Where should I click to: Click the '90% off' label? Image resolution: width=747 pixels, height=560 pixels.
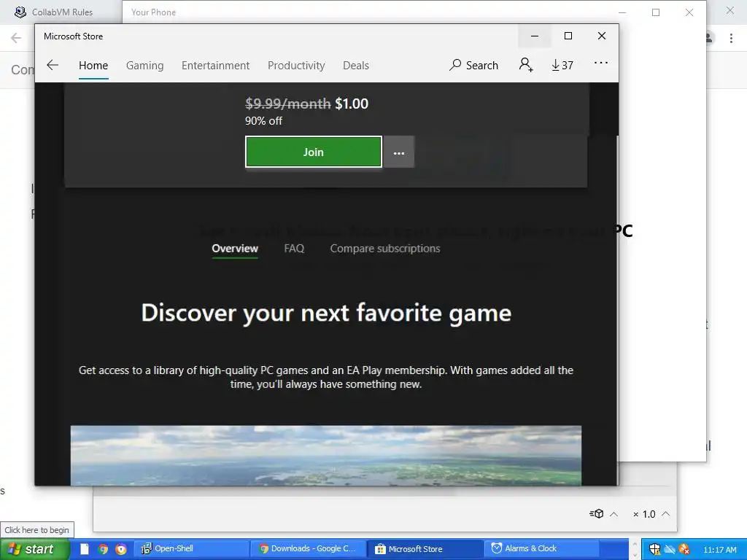click(263, 121)
